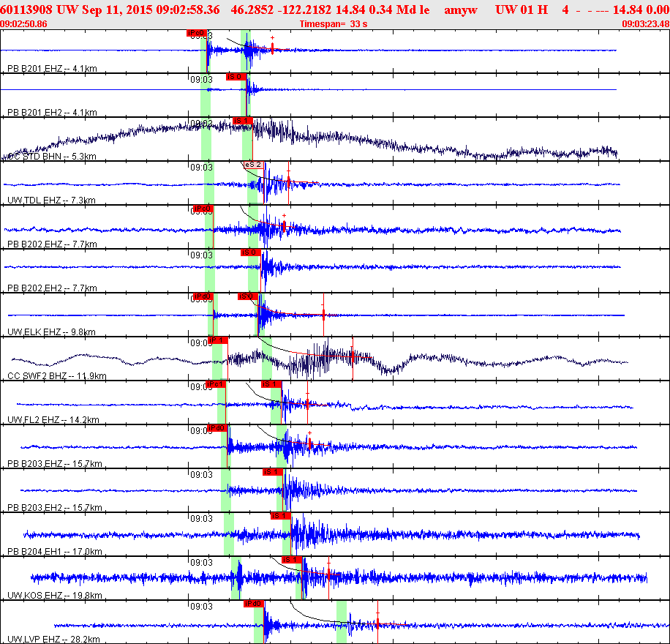This screenshot has height=644, width=670.
Task: Click the UW LVP EHZ 28.2km station label
Action: pyautogui.click(x=54, y=640)
